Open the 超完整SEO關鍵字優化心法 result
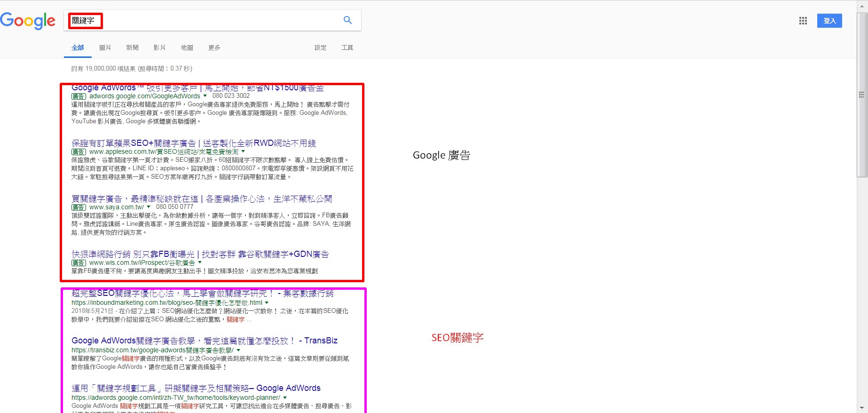This screenshot has width=868, height=413. coord(202,294)
